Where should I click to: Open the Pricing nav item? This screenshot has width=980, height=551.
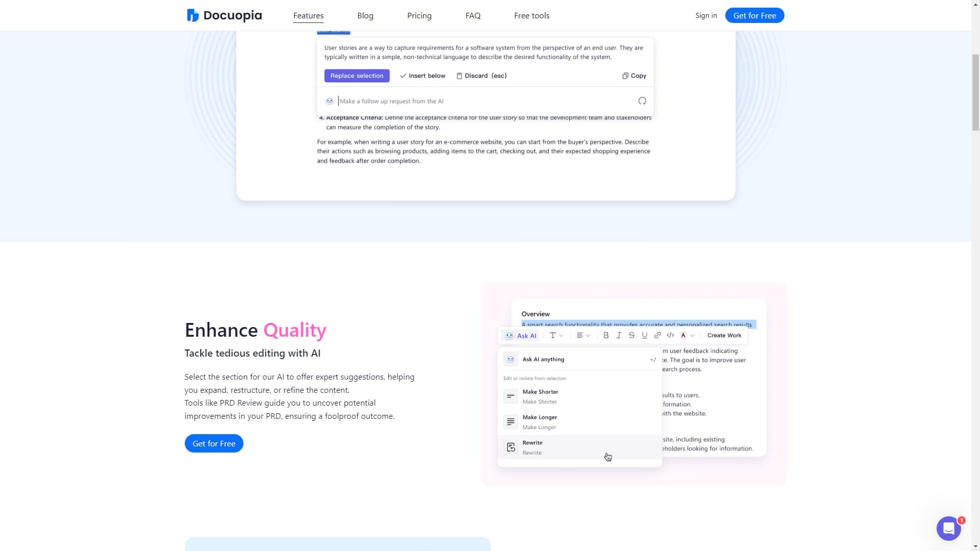point(420,15)
